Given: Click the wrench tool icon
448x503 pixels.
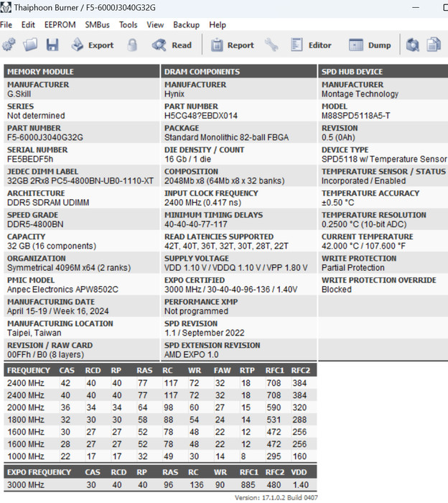Looking at the screenshot, I should coord(271,45).
